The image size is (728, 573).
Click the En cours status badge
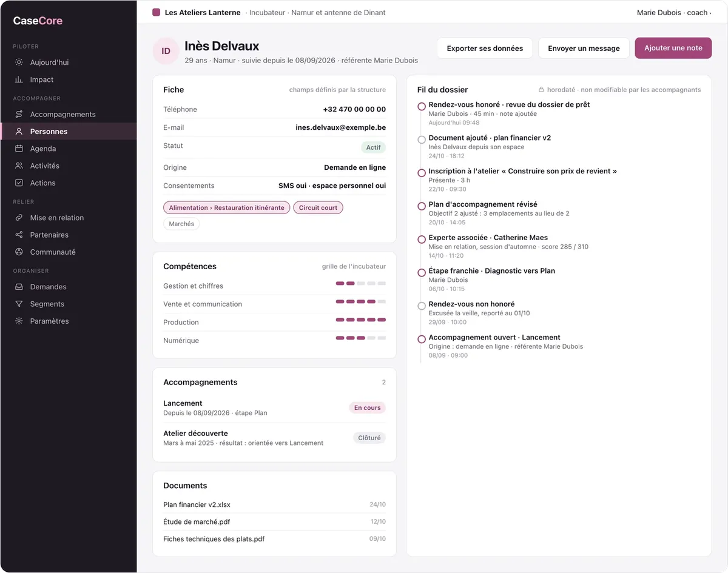coord(367,408)
